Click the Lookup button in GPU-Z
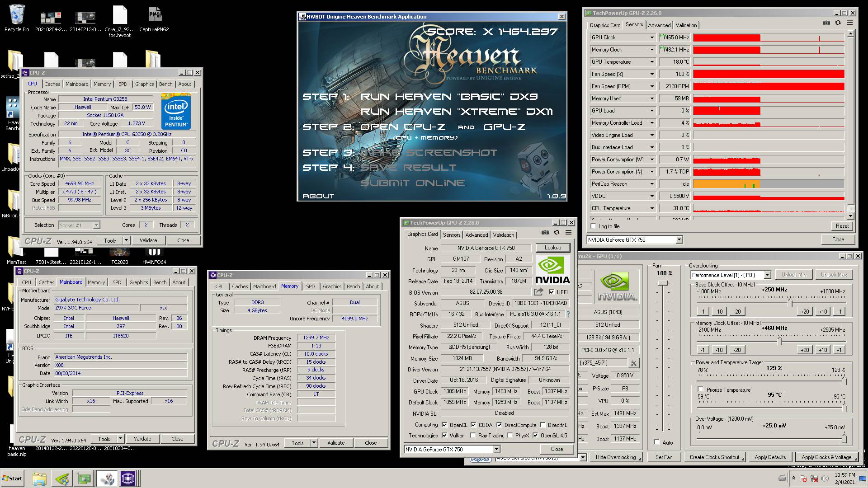 pyautogui.click(x=552, y=248)
